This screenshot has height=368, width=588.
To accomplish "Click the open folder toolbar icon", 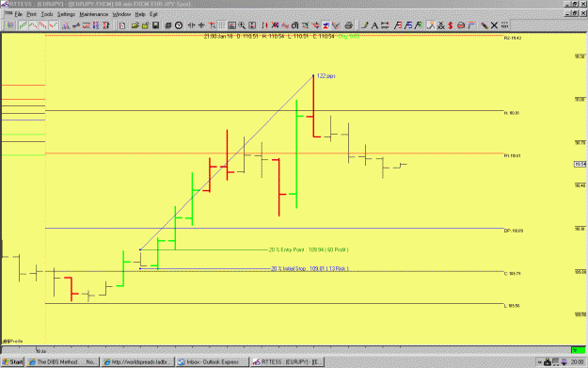I will click(x=135, y=25).
